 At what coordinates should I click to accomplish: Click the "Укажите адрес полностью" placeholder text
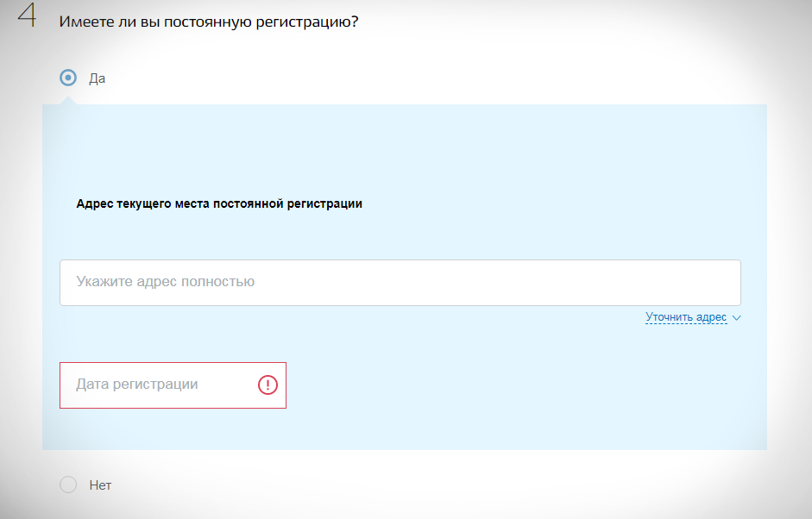[165, 282]
